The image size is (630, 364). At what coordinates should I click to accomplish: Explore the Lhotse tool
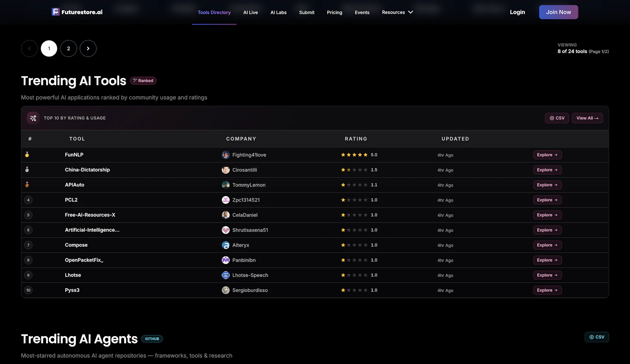tap(547, 275)
